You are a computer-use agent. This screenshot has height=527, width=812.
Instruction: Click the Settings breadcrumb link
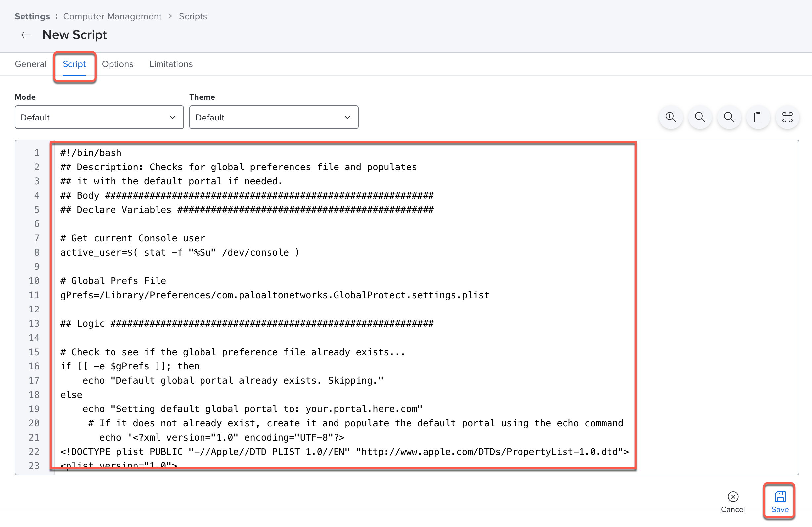32,16
